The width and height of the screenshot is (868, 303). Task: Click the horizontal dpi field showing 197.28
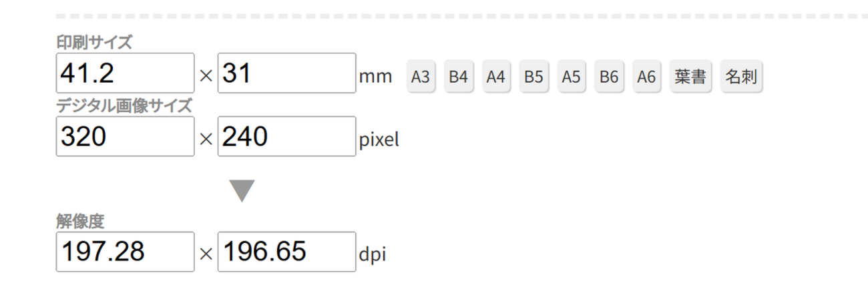coord(126,252)
